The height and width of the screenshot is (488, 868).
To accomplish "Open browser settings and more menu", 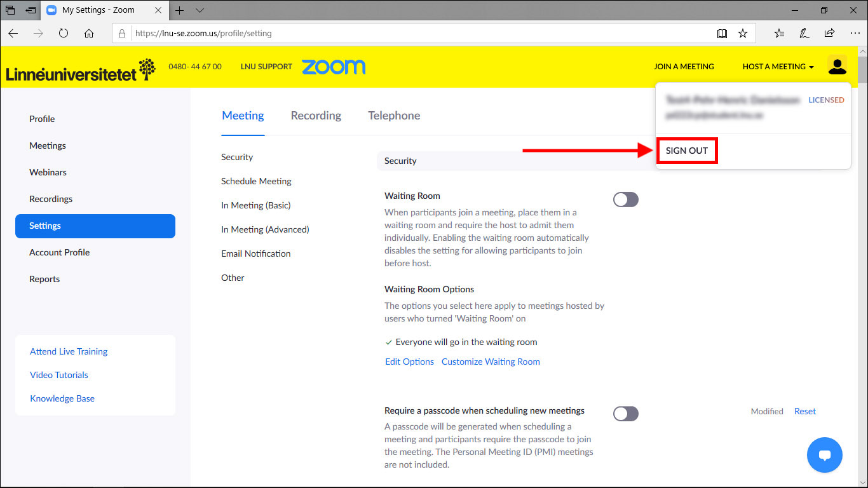I will point(855,33).
